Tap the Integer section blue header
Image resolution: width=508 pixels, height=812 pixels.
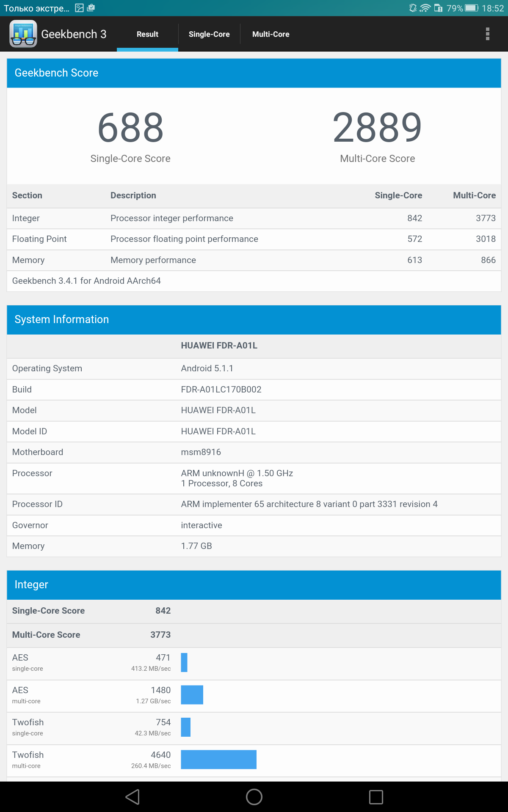tap(254, 585)
